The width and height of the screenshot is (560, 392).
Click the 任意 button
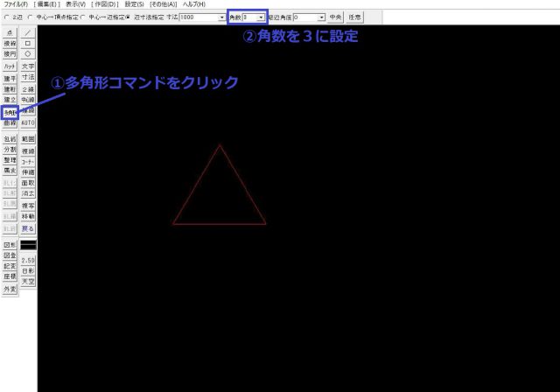pos(354,17)
